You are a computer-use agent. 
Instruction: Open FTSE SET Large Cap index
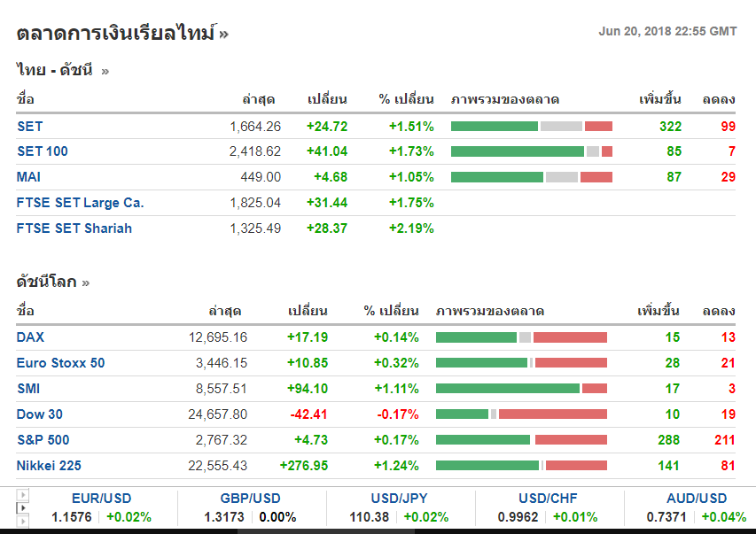pos(80,203)
